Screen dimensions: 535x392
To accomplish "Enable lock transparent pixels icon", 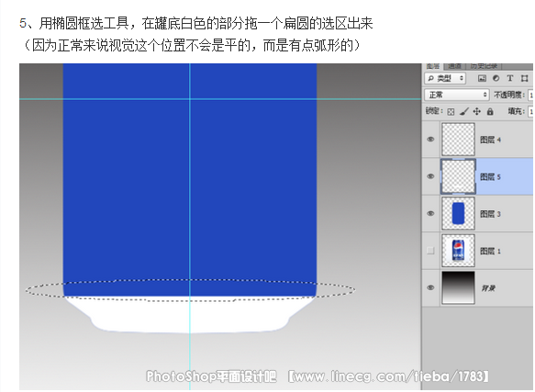I will click(451, 112).
